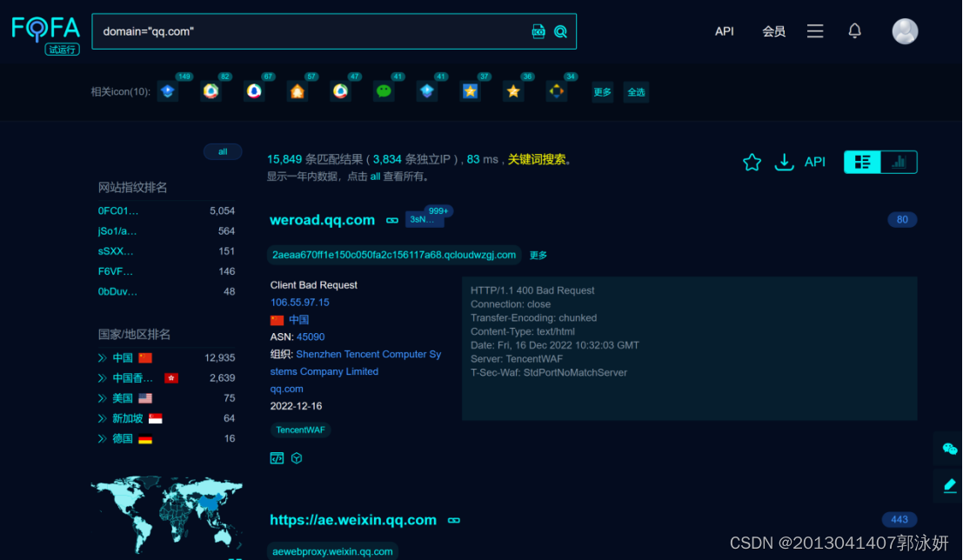Click ASN number 45090
Image resolution: width=963 pixels, height=560 pixels.
pyautogui.click(x=311, y=337)
